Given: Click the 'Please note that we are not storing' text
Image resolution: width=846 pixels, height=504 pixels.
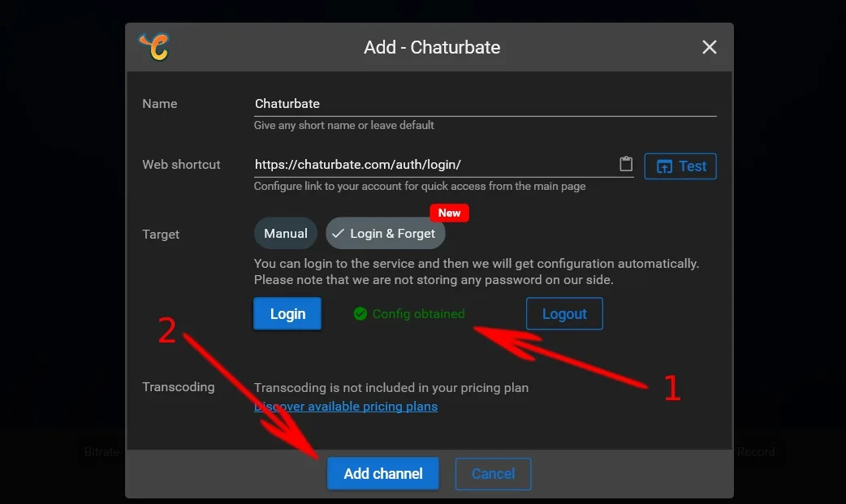Looking at the screenshot, I should [x=434, y=280].
